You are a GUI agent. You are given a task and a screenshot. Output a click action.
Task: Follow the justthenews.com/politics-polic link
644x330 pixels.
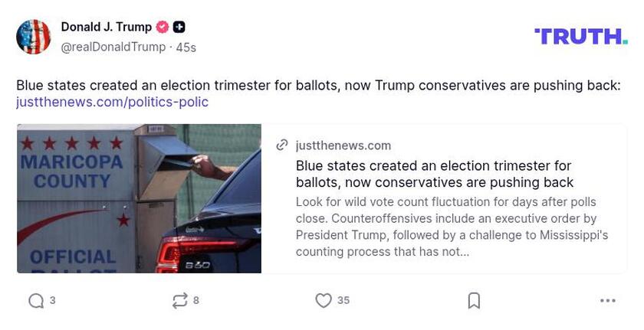pos(112,102)
